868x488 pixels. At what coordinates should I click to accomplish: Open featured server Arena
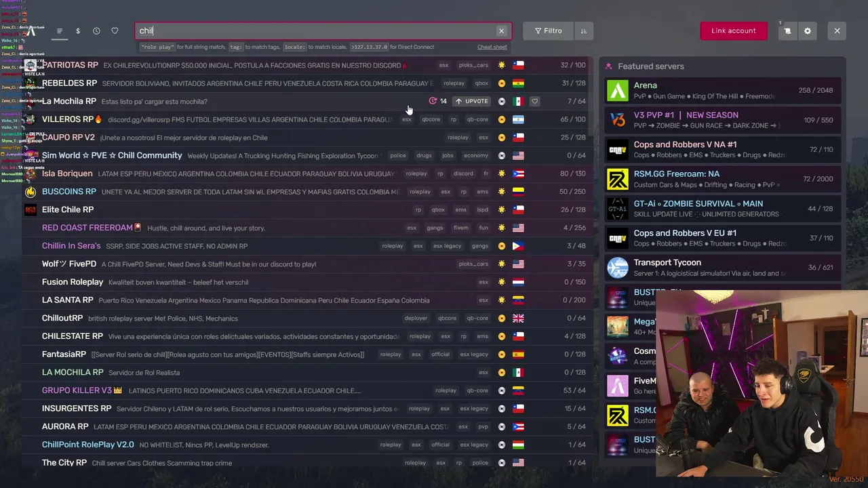(x=723, y=90)
